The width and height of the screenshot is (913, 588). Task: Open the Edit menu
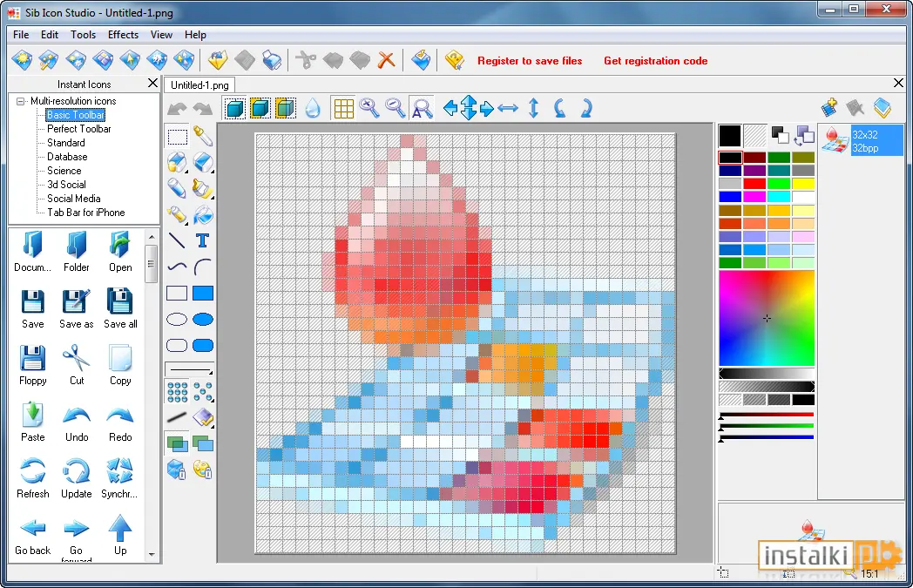(50, 35)
